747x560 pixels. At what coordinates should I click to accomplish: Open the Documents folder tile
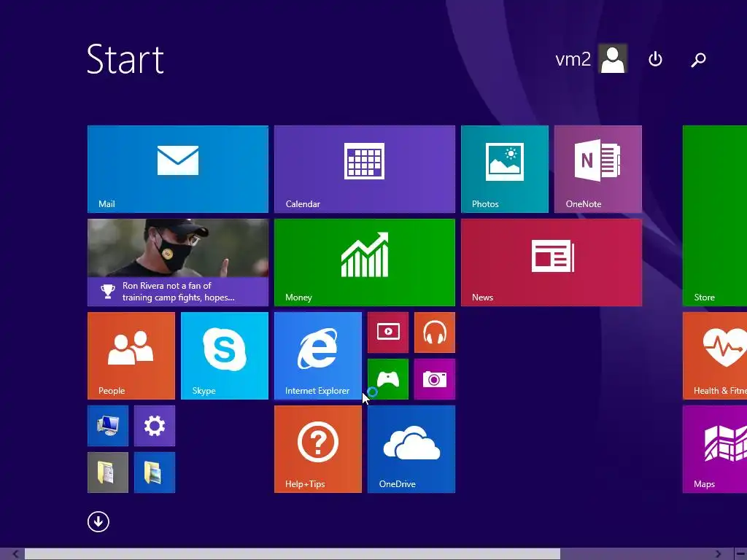(x=108, y=472)
